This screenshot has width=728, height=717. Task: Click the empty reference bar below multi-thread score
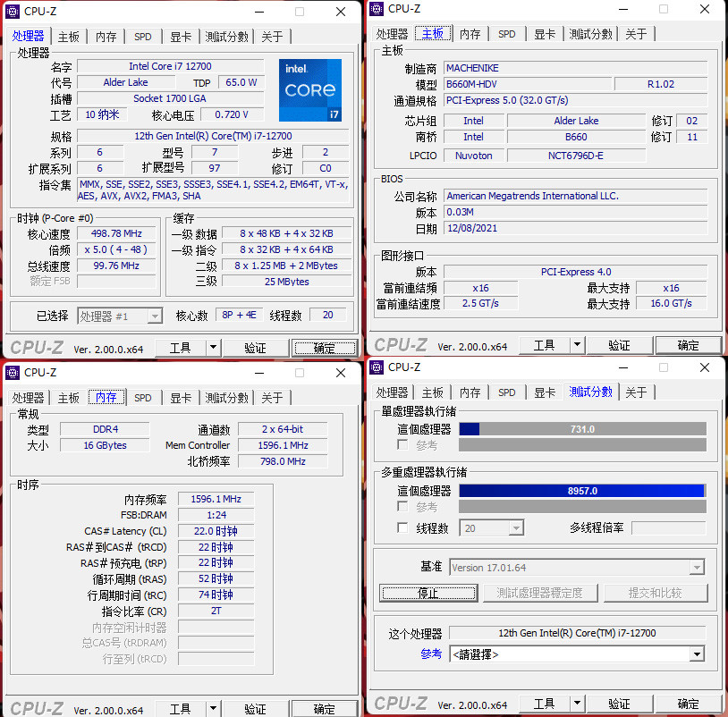point(583,506)
